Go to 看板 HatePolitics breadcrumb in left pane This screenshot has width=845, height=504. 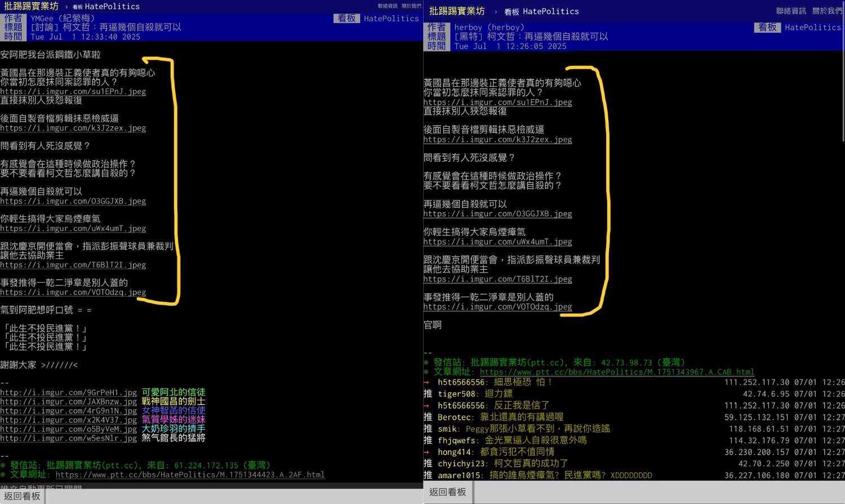pos(106,7)
